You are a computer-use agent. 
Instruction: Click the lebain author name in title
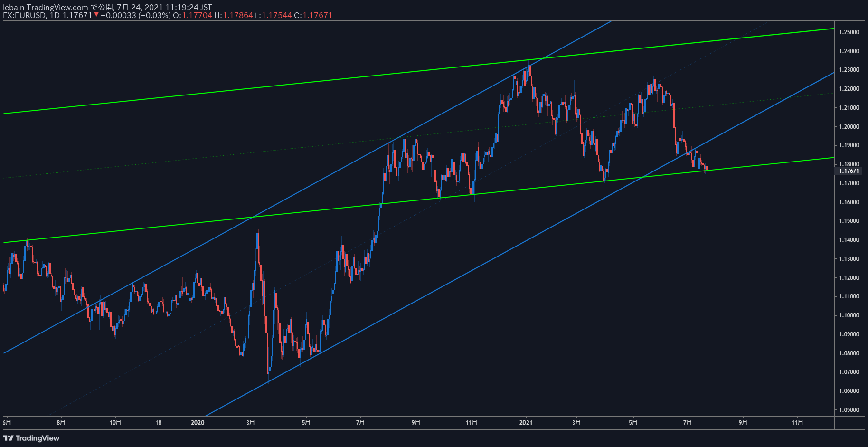coord(14,7)
